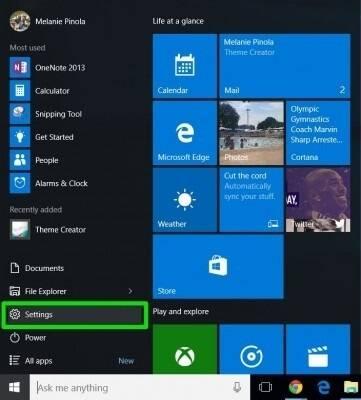Open the OneNote 2013 app icon
361x400 pixels.
coord(20,68)
